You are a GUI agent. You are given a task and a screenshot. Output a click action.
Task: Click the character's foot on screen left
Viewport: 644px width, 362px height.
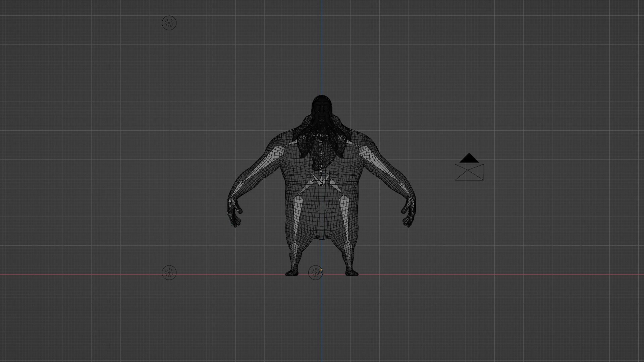tap(292, 272)
